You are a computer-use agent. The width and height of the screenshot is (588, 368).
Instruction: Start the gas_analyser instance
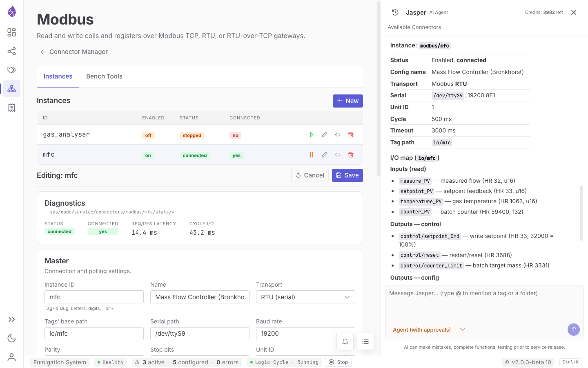click(x=312, y=135)
